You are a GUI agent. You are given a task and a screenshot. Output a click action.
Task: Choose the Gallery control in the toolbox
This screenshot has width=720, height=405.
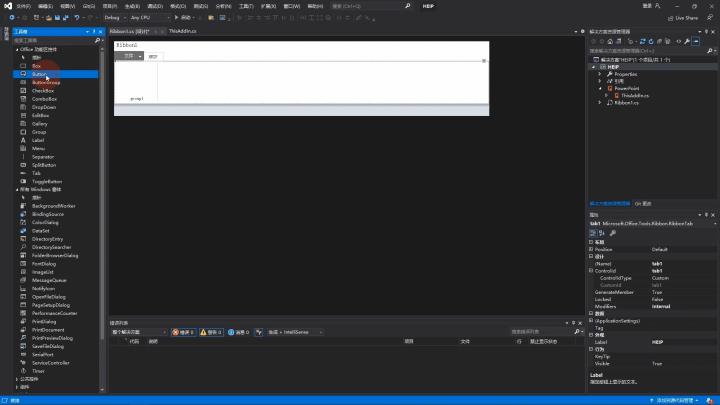click(x=40, y=124)
